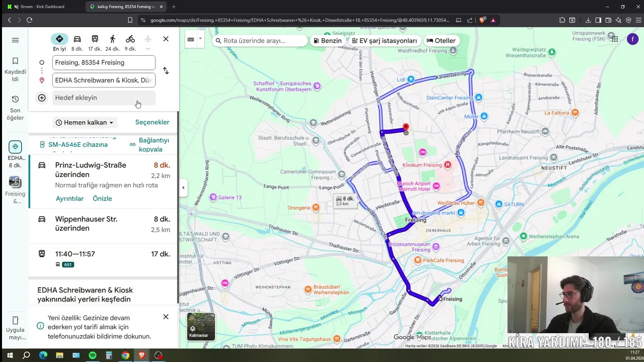Open Ayrıntılar route details
This screenshot has width=644, height=362.
[x=69, y=199]
